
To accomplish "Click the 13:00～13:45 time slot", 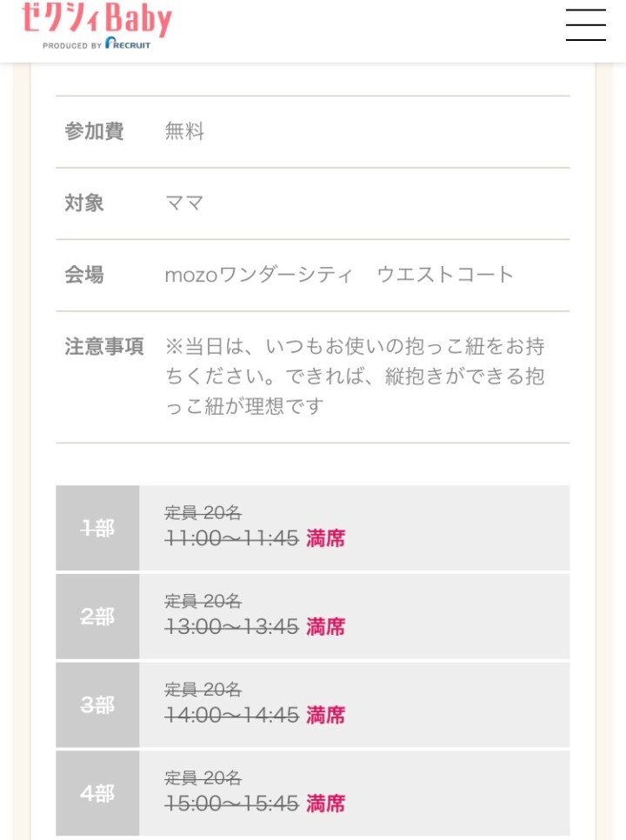I will tap(232, 627).
